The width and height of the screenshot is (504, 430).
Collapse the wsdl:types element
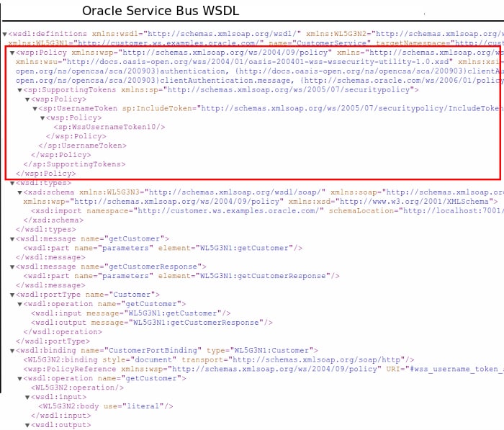[12, 184]
